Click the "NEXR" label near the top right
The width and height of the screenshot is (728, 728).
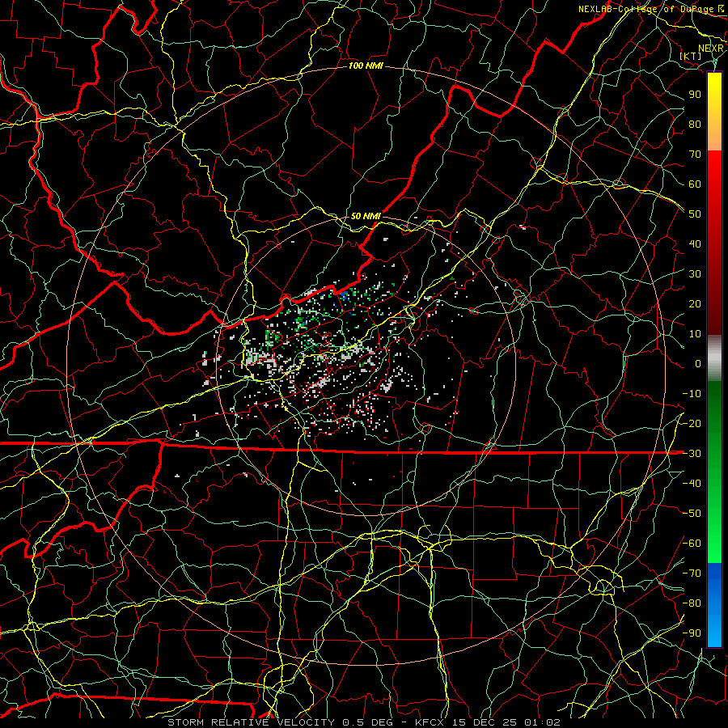pyautogui.click(x=711, y=49)
